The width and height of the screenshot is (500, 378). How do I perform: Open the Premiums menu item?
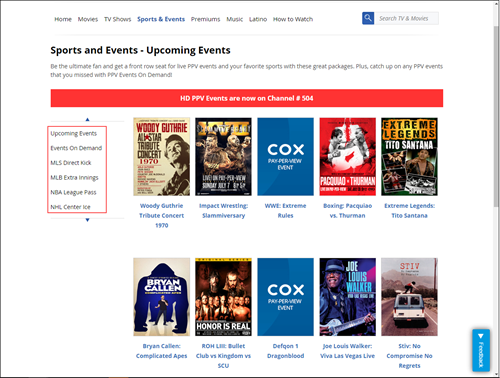[205, 19]
